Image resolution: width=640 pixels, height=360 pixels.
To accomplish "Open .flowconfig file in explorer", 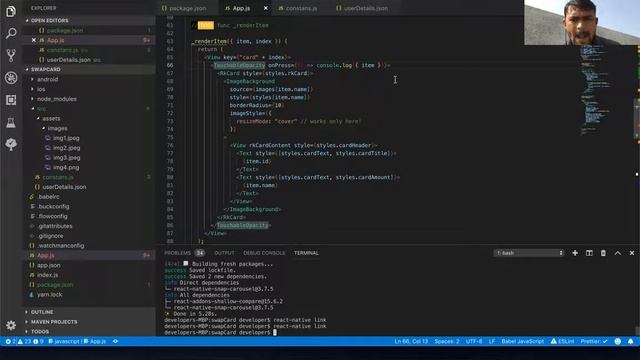I will click(x=52, y=216).
